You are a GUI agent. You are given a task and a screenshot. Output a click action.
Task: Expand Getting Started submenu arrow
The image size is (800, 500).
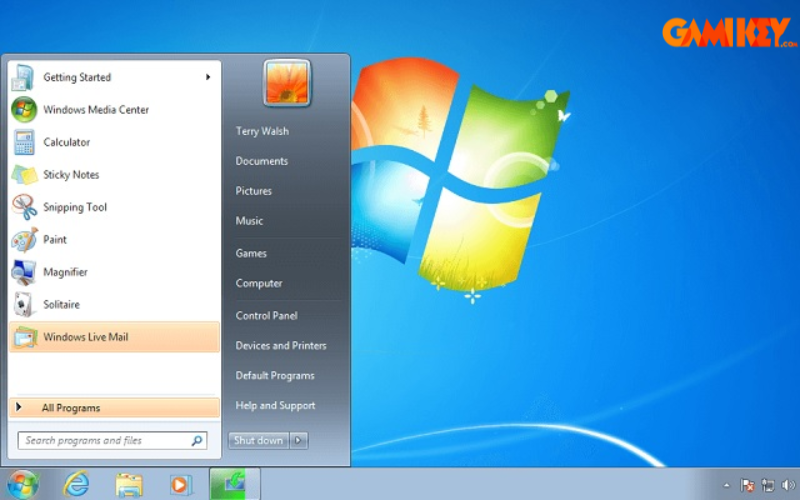208,77
